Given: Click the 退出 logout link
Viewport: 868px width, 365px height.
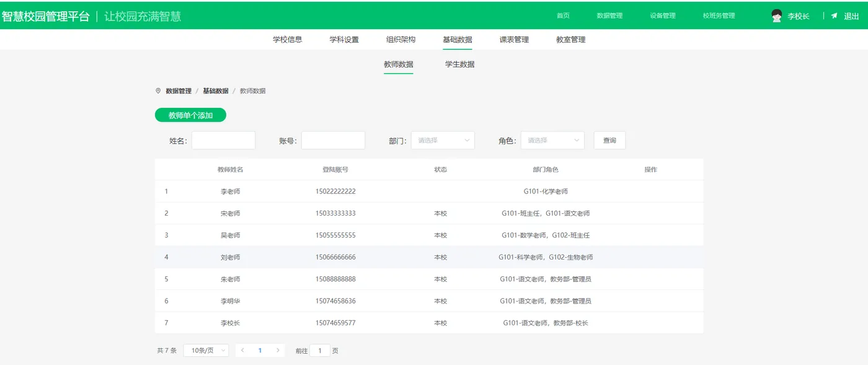Looking at the screenshot, I should tap(850, 15).
